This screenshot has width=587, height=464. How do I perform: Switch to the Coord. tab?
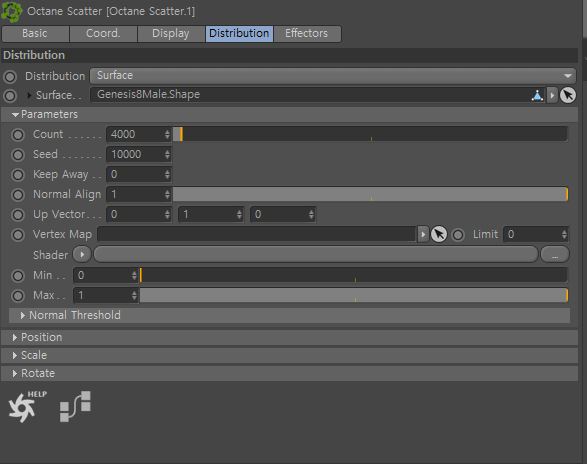click(103, 33)
